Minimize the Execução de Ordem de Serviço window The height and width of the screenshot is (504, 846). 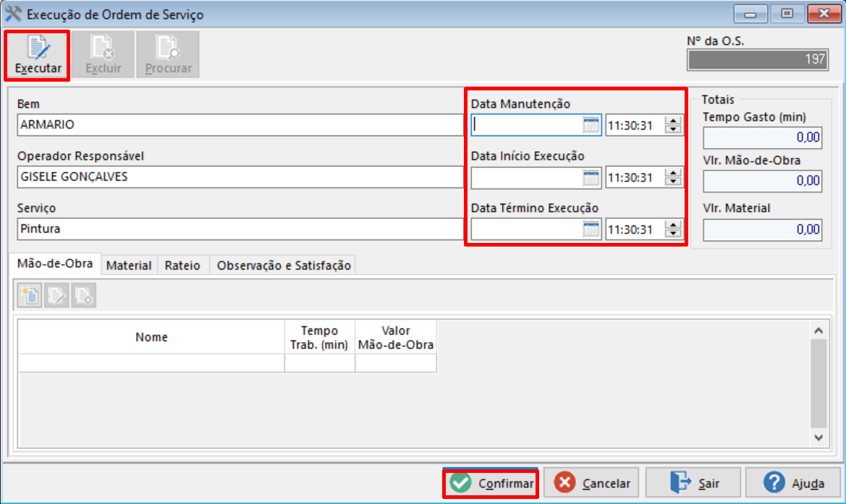[750, 14]
